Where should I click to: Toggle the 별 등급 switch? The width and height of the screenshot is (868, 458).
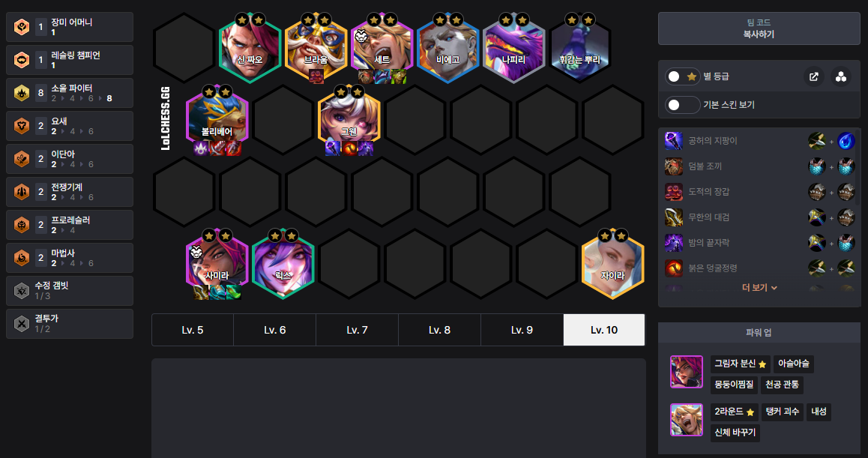(682, 76)
